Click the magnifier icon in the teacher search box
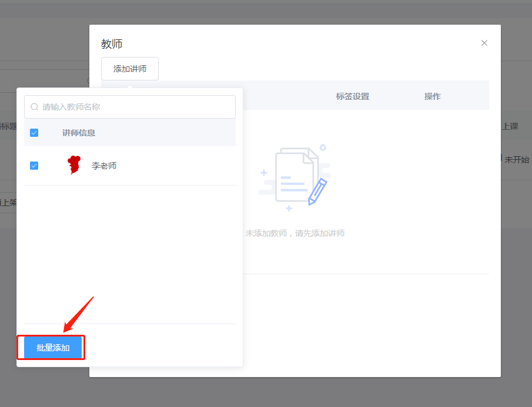The width and height of the screenshot is (532, 407). (35, 107)
